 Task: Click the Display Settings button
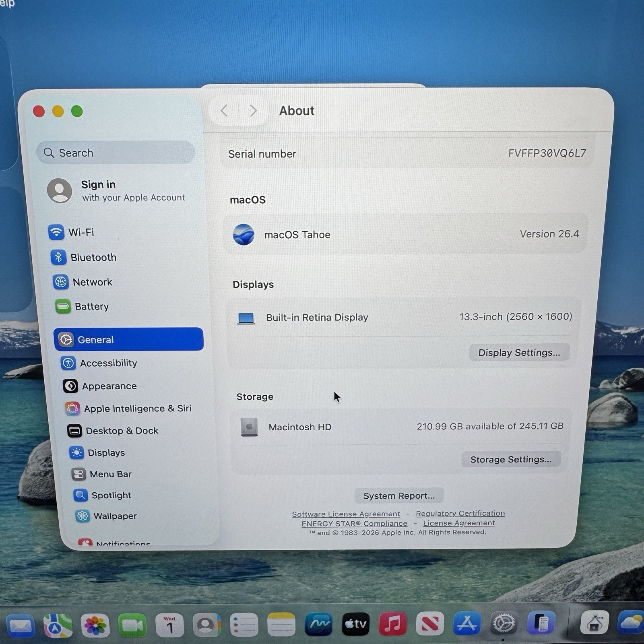click(x=519, y=353)
